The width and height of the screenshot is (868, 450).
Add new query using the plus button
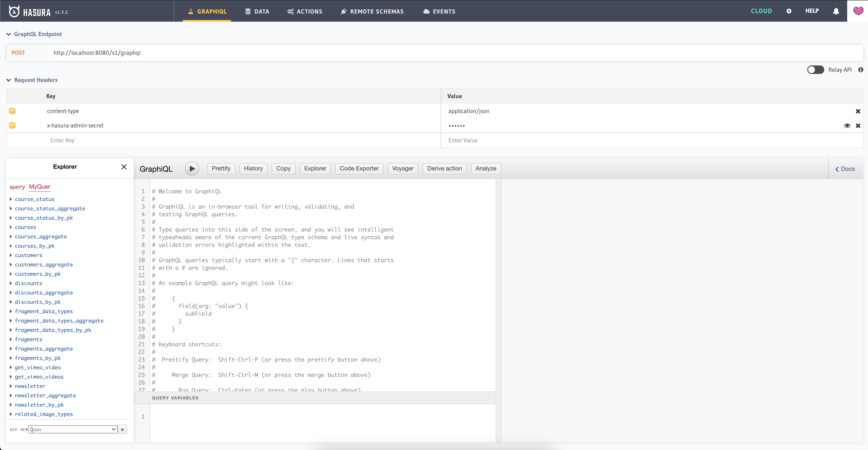[122, 429]
